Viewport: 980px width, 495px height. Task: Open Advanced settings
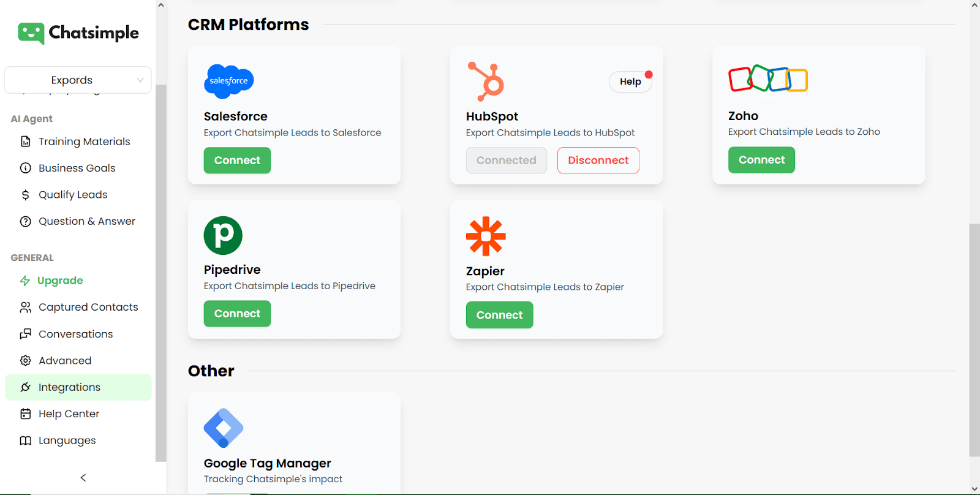click(65, 360)
